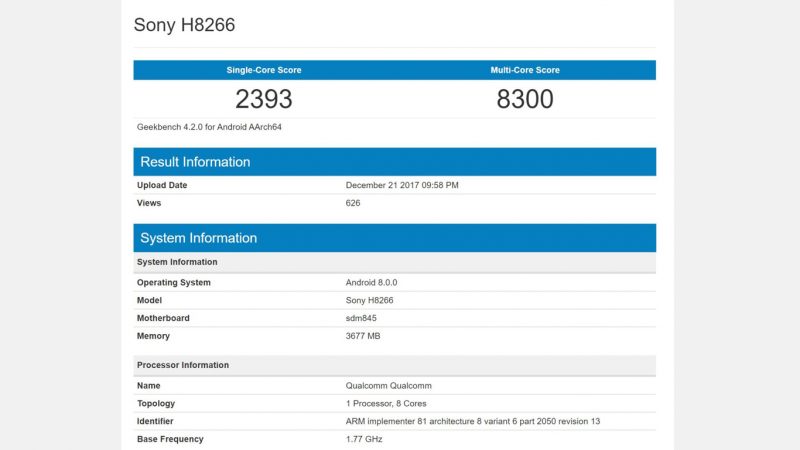Click the ARM implementer 81 identifier value
This screenshot has height=450, width=800.
[x=473, y=421]
